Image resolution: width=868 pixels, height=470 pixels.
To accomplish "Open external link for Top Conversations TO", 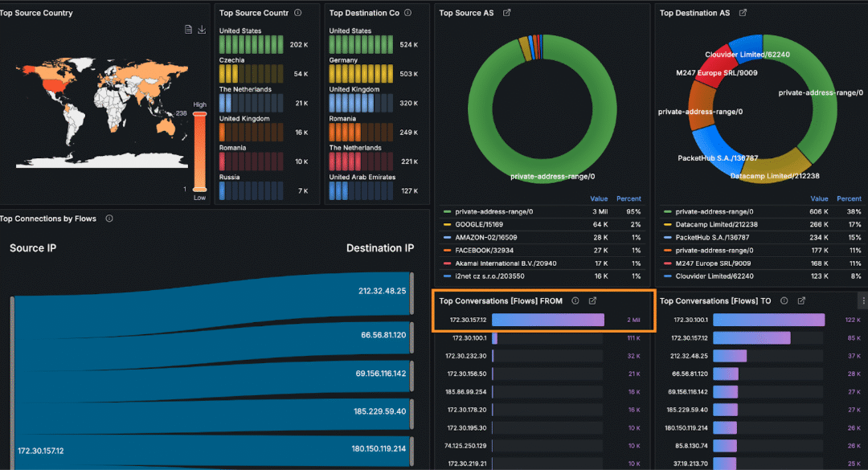I will point(801,300).
